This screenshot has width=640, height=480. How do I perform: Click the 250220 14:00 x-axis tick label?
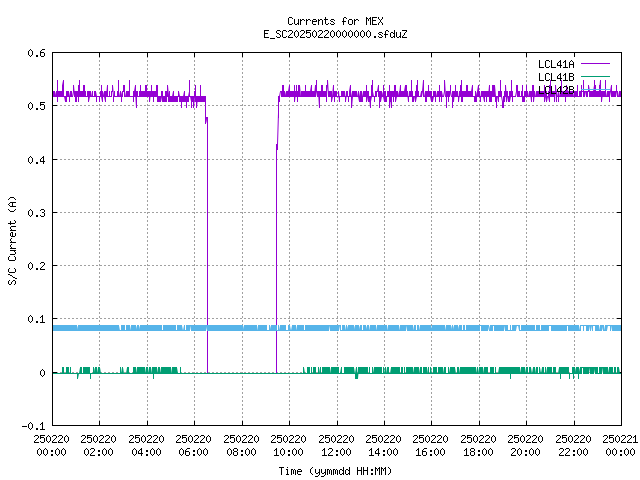click(383, 445)
